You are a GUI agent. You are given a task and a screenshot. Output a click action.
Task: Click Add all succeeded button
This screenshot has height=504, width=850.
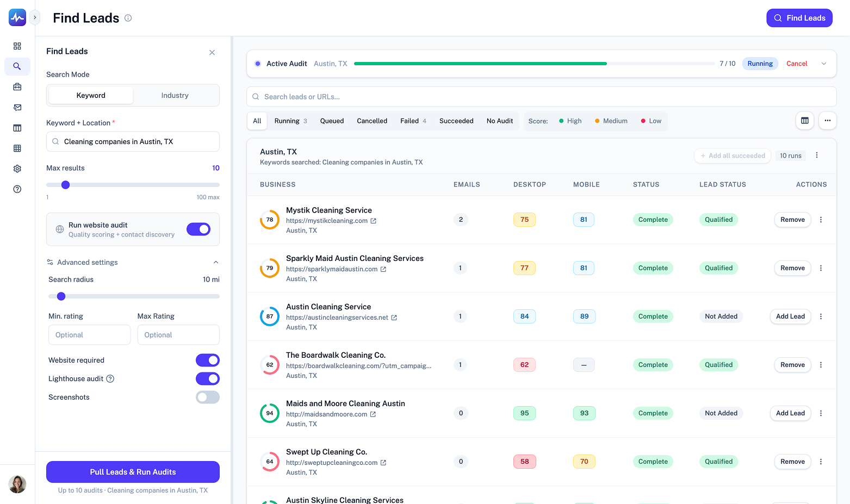(x=733, y=155)
